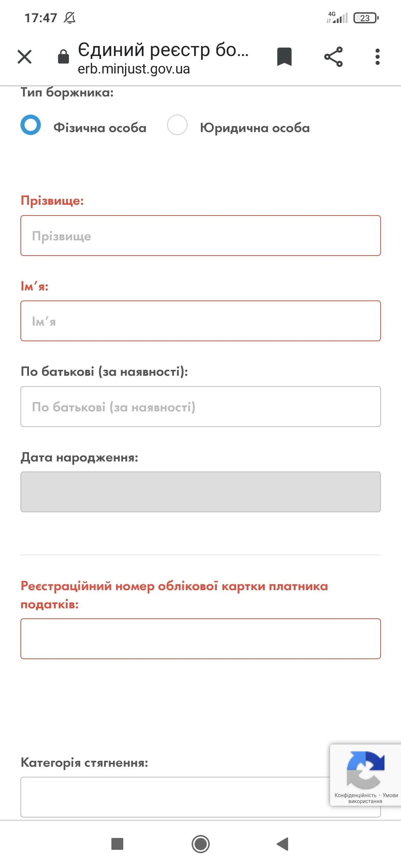Open the three-dot overflow menu
401x868 pixels.
coord(377,57)
